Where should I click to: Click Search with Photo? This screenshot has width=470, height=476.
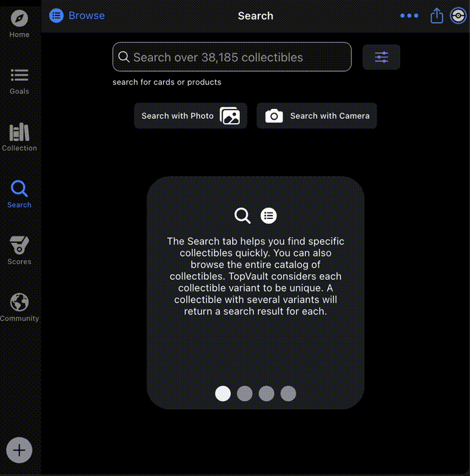point(190,115)
